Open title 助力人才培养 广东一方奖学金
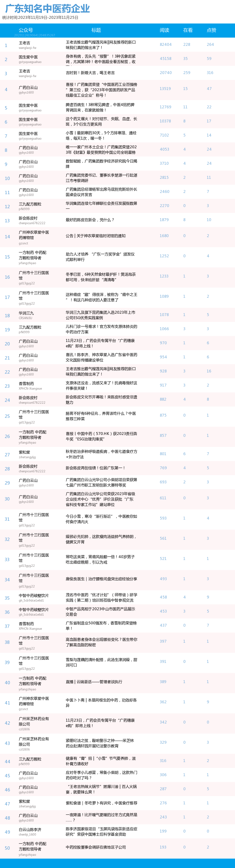The width and height of the screenshot is (235, 868). pos(100,257)
